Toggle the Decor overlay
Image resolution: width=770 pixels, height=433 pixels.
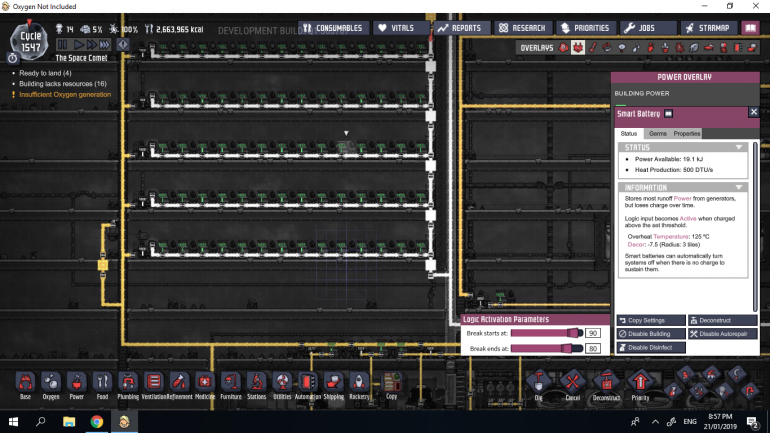click(x=665, y=48)
